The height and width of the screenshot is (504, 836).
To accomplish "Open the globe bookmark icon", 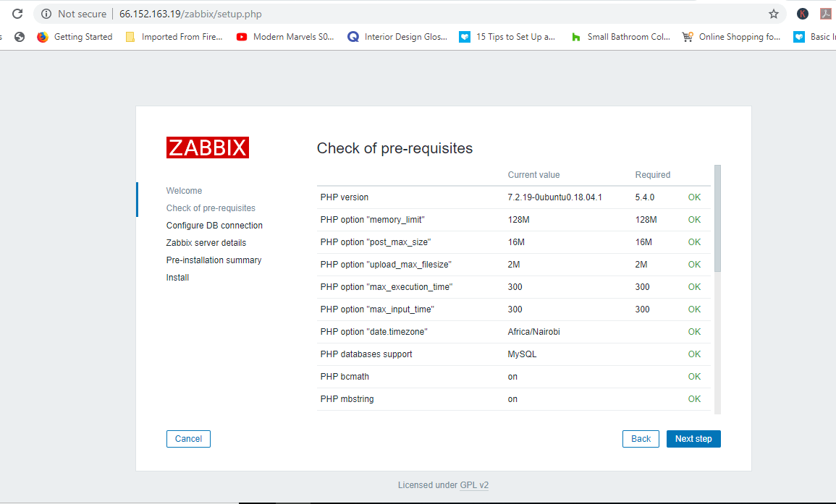I will click(x=20, y=37).
